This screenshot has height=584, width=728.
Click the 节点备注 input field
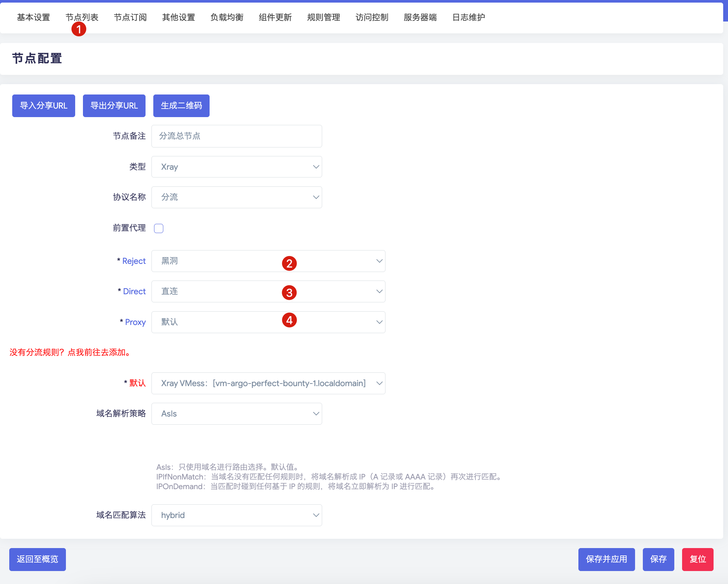click(237, 136)
